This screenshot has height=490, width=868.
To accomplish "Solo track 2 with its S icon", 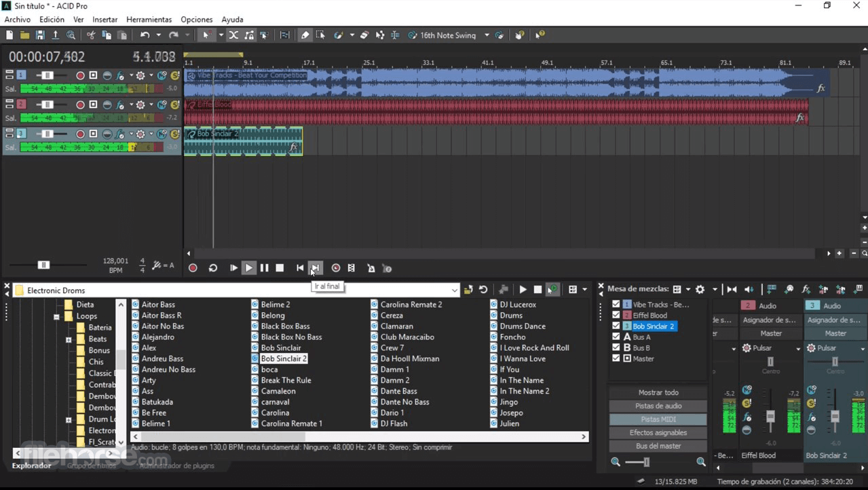I will [174, 105].
